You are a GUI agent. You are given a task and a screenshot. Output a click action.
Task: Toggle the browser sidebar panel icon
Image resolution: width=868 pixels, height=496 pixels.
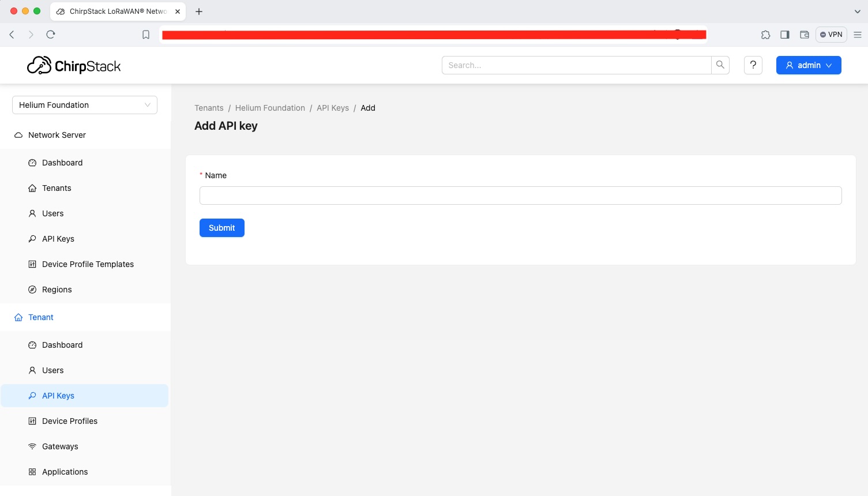point(784,35)
